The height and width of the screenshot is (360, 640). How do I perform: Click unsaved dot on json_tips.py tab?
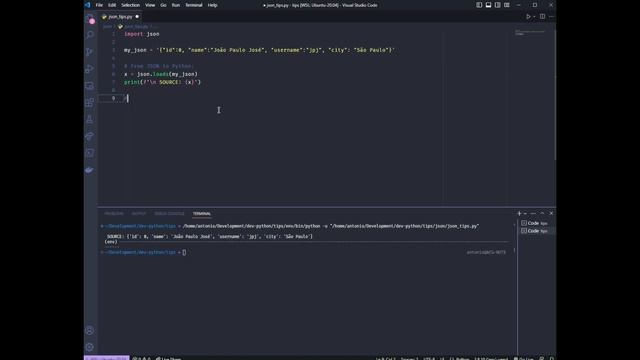[x=137, y=17]
